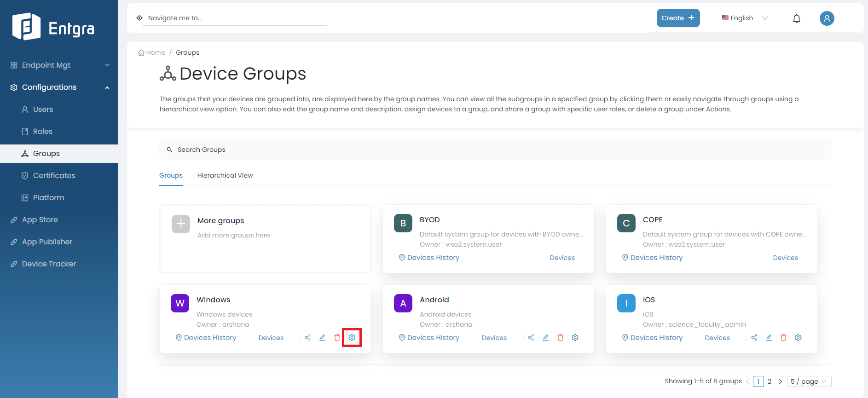Open Roles in the sidebar

(59, 132)
